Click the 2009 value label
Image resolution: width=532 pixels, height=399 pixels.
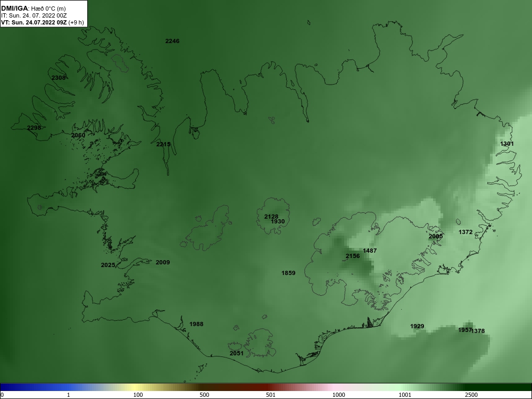pos(163,262)
